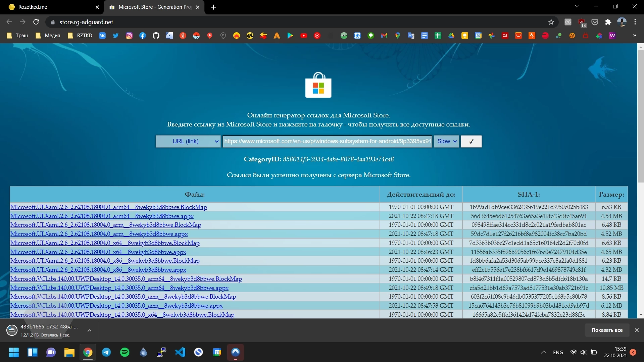Viewport: 644px width, 362px height.
Task: Expand download item options chevron
Action: tap(89, 330)
